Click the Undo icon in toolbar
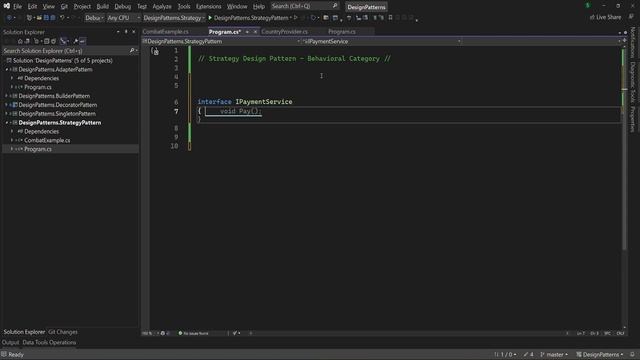Screen dimensions: 640x360 click(x=62, y=18)
